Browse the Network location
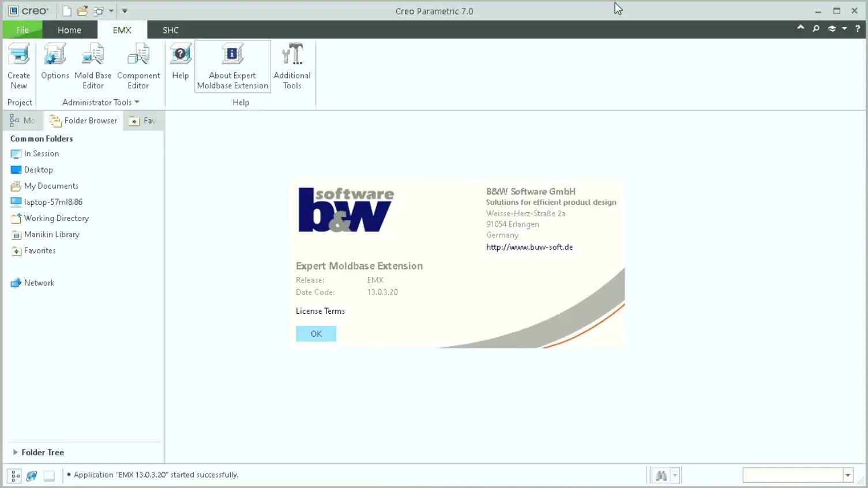The image size is (868, 488). tap(32, 283)
